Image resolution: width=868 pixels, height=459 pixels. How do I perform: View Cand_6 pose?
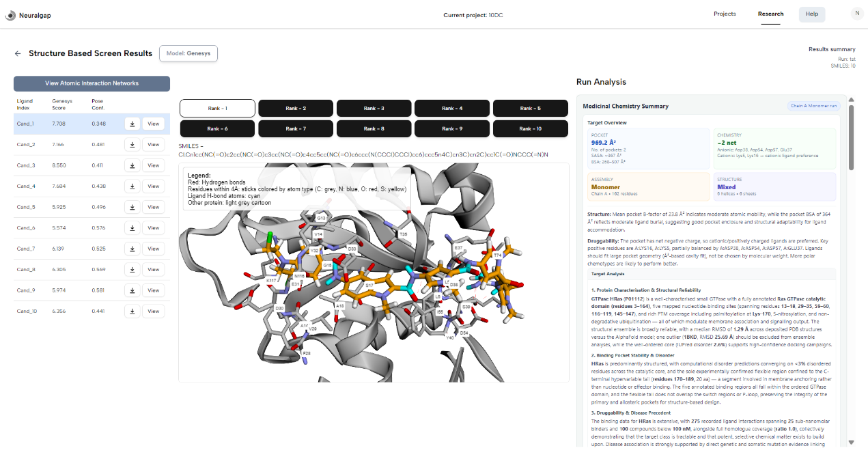(x=154, y=228)
